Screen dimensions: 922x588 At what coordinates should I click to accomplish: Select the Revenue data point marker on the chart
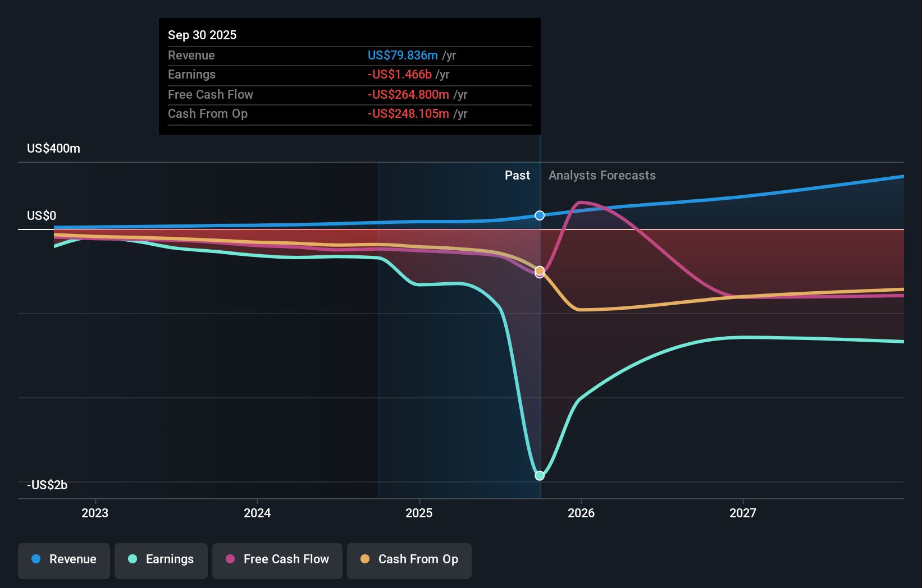tap(539, 215)
